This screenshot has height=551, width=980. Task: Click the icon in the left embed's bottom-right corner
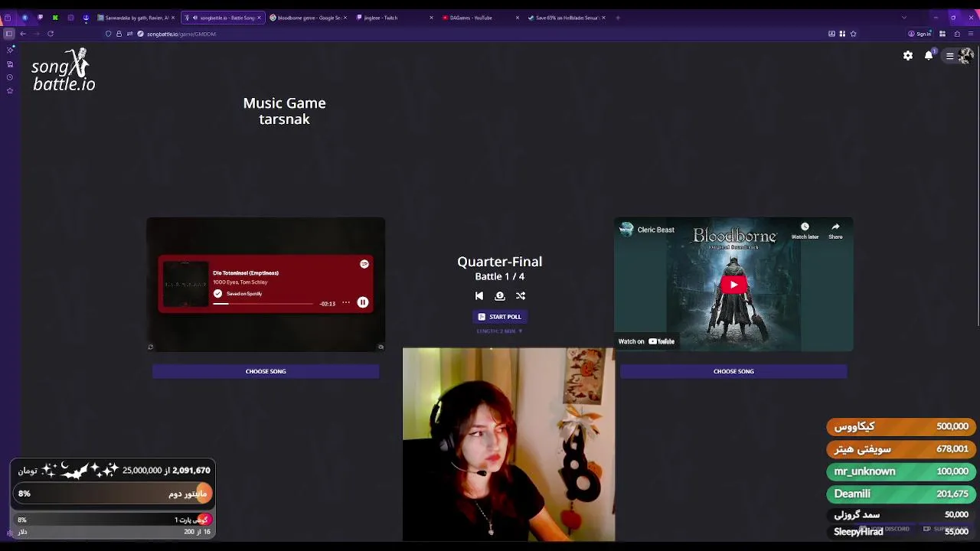381,347
